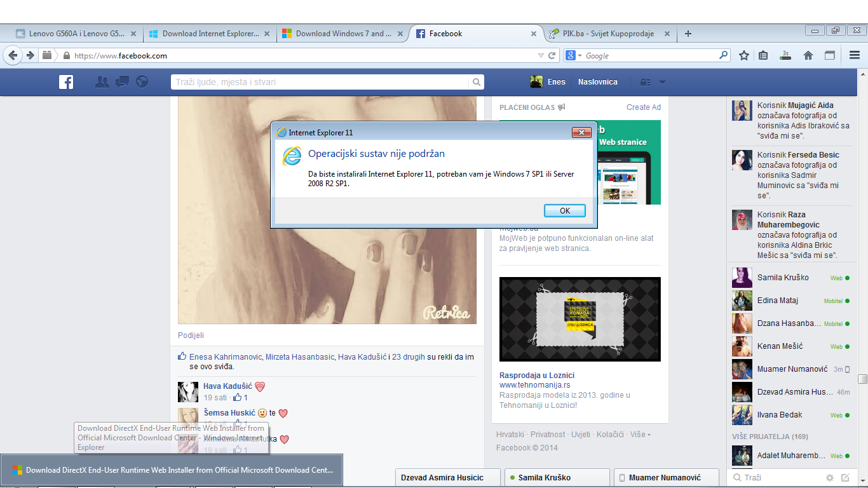Image resolution: width=868 pixels, height=488 pixels.
Task: Switch to the Download Windows 7 tab
Action: (343, 34)
